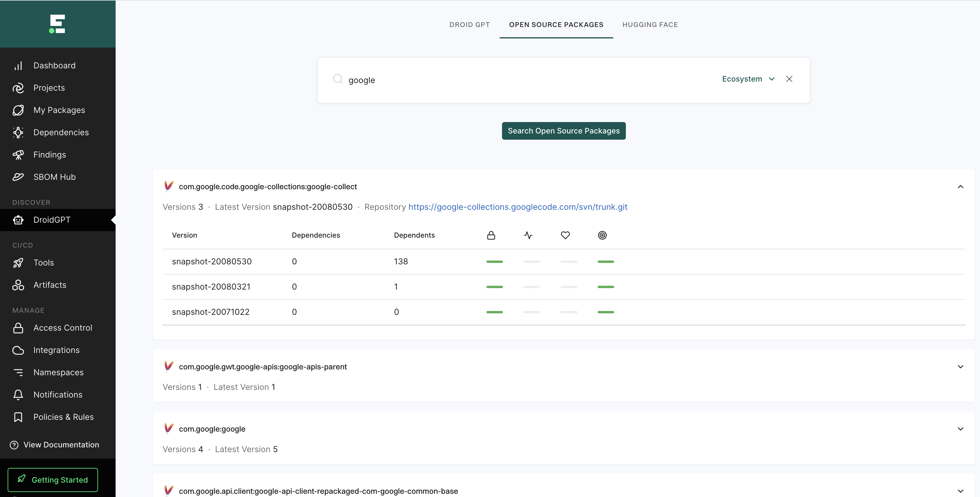Click the popularity heart column icon
This screenshot has width=980, height=497.
(565, 235)
